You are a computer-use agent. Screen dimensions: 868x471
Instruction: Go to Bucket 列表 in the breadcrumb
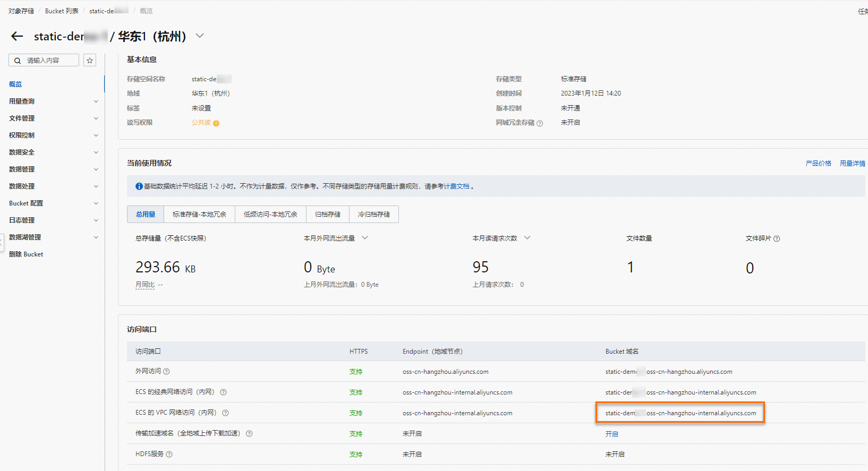[62, 11]
